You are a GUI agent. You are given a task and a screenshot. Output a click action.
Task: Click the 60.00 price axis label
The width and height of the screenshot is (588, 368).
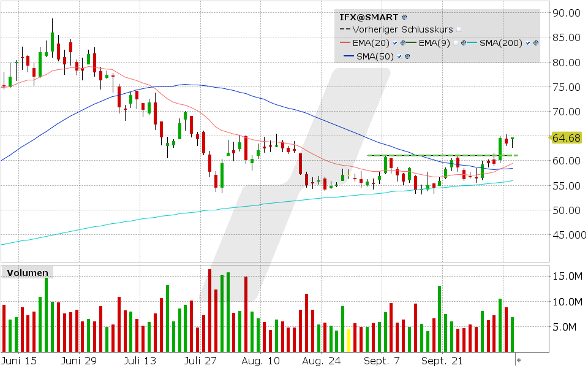tap(567, 161)
